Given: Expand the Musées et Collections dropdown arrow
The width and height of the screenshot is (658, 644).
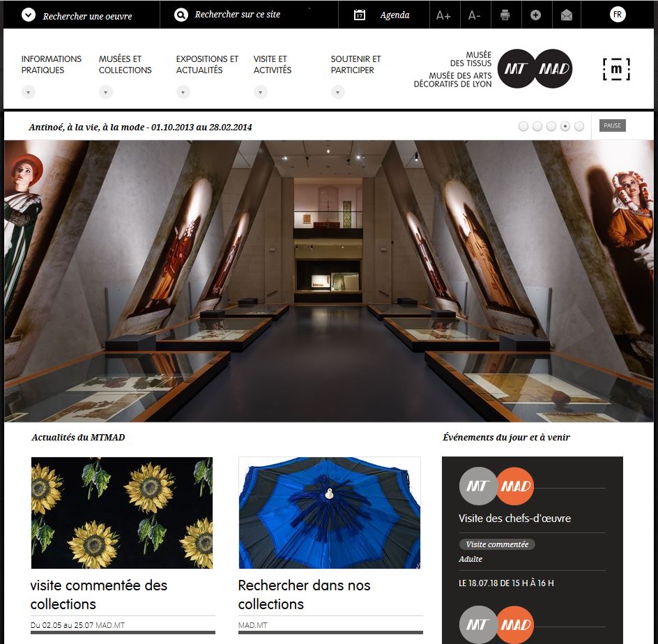Looking at the screenshot, I should click(106, 92).
